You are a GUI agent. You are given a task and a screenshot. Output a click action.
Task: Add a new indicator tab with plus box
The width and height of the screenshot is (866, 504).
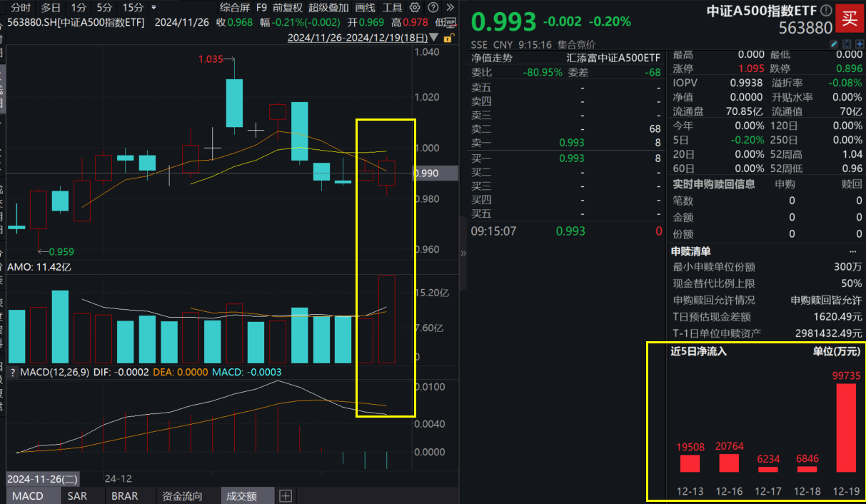click(286, 495)
